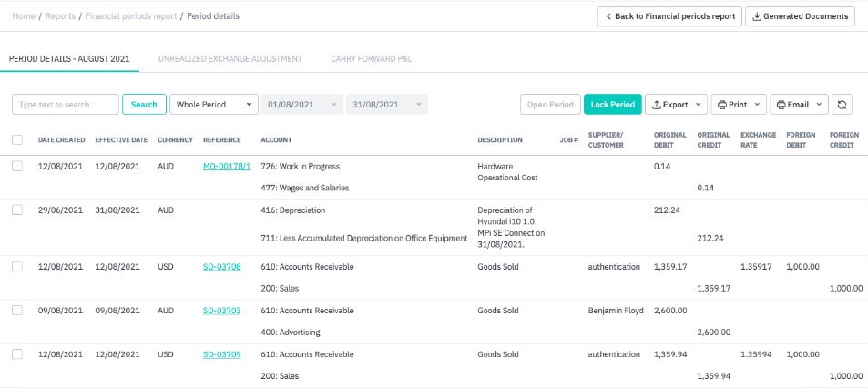868x389 pixels.
Task: Expand the Email options dropdown
Action: (799, 105)
